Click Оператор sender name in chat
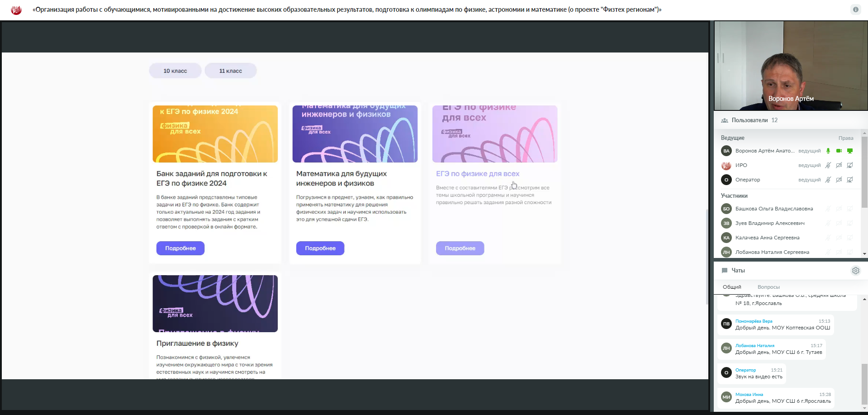Screen dimensions: 868x415 click(x=745, y=370)
